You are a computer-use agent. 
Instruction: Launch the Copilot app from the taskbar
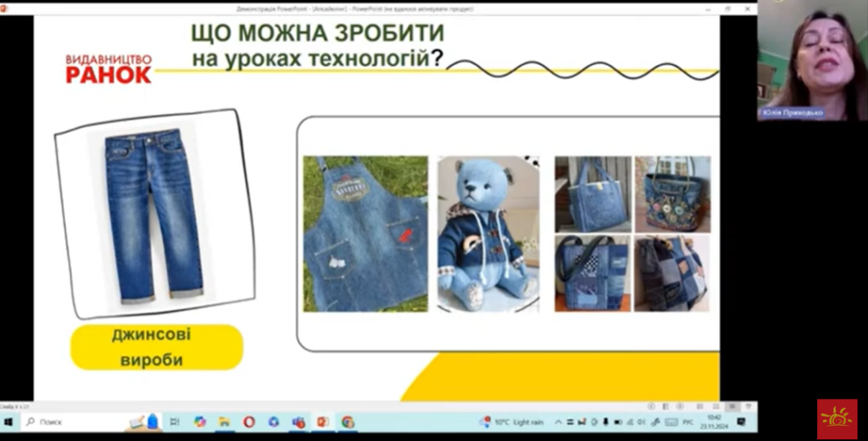click(x=200, y=421)
